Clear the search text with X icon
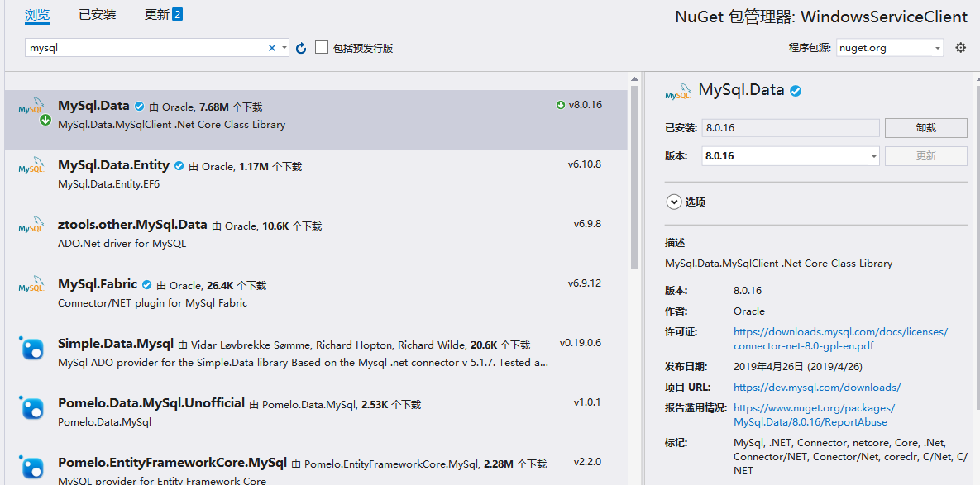 coord(272,47)
